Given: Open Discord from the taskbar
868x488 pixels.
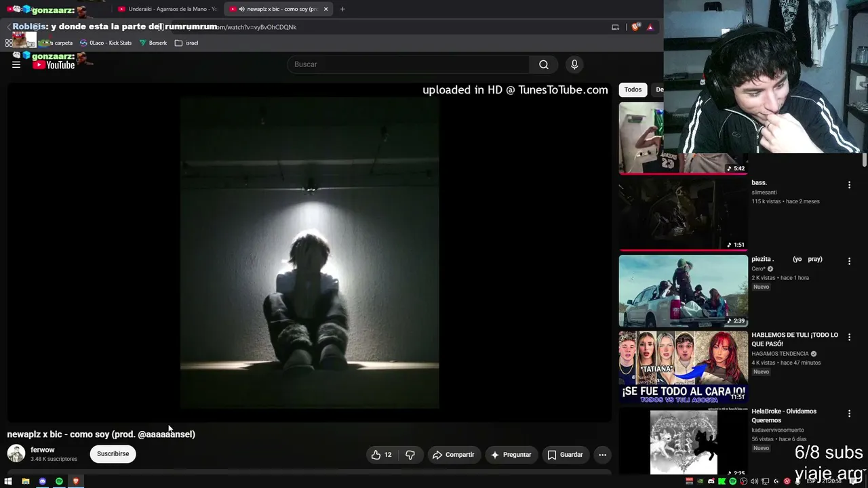Looking at the screenshot, I should coord(43,481).
